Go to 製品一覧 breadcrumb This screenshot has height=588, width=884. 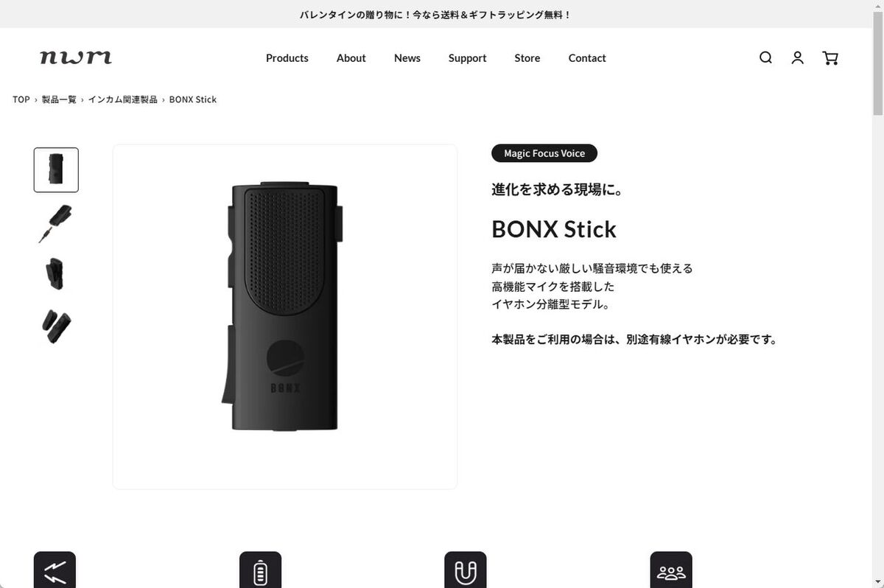59,99
